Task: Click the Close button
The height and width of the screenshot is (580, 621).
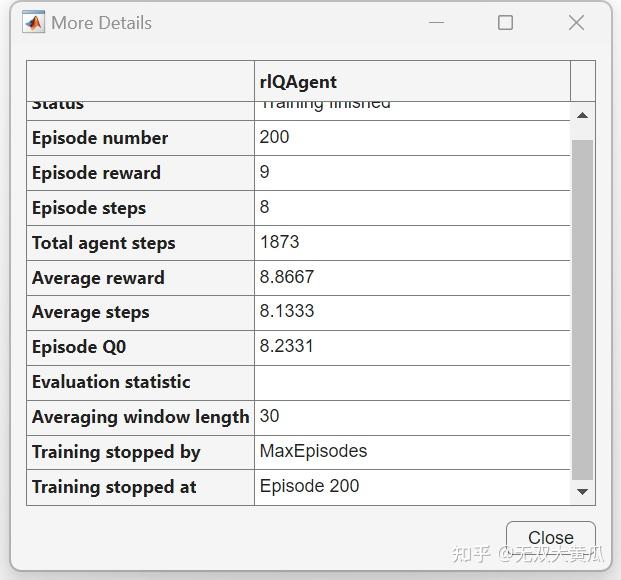Action: tap(550, 537)
